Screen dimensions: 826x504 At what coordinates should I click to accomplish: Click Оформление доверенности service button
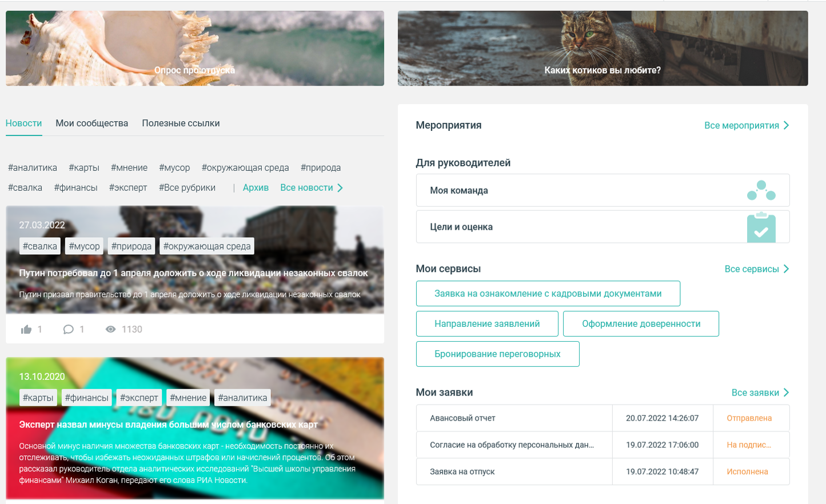click(641, 323)
